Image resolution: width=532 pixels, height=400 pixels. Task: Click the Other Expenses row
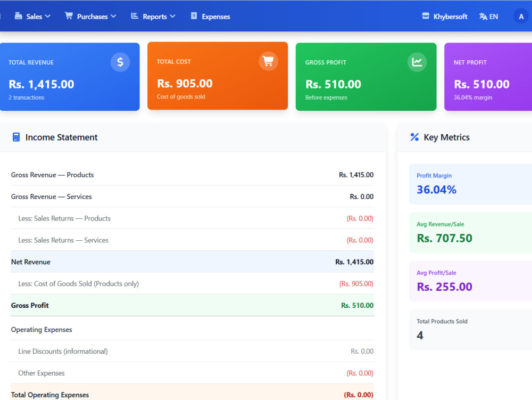point(193,372)
